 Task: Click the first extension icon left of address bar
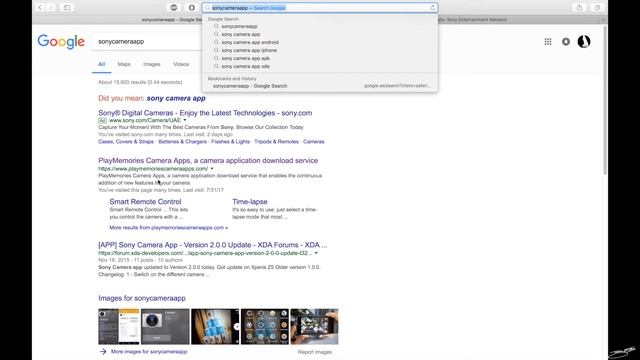[174, 7]
